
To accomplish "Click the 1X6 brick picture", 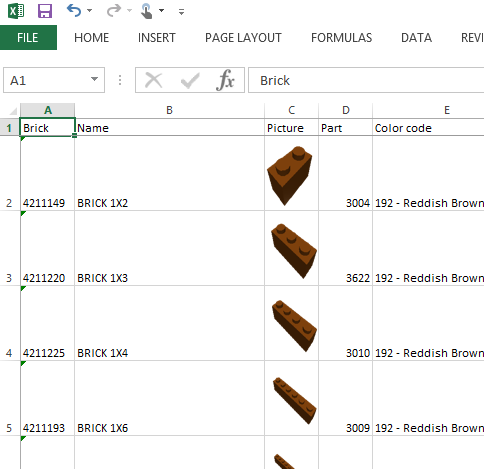I will (x=295, y=401).
